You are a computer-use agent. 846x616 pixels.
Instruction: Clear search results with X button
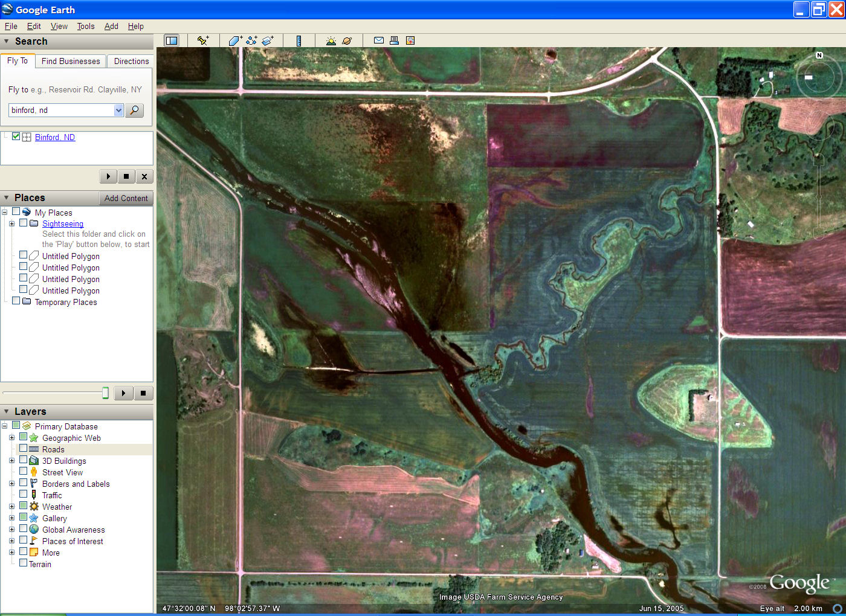[144, 176]
